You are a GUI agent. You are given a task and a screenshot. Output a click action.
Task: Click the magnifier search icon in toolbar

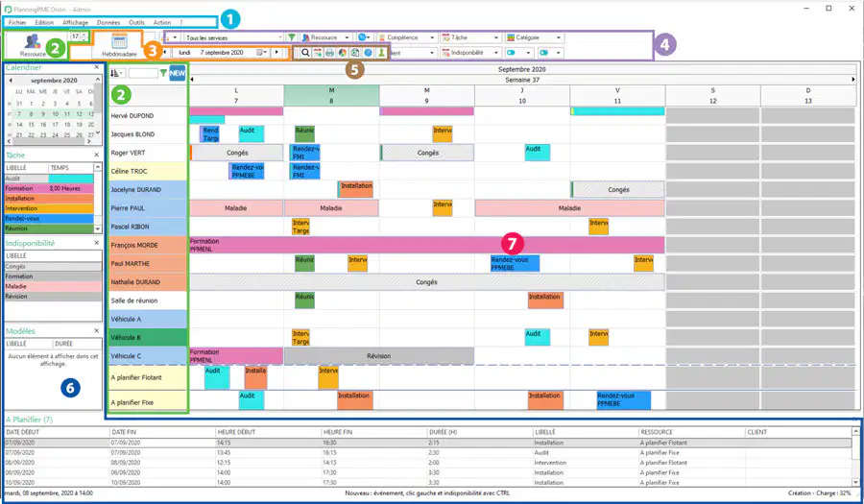click(x=305, y=53)
